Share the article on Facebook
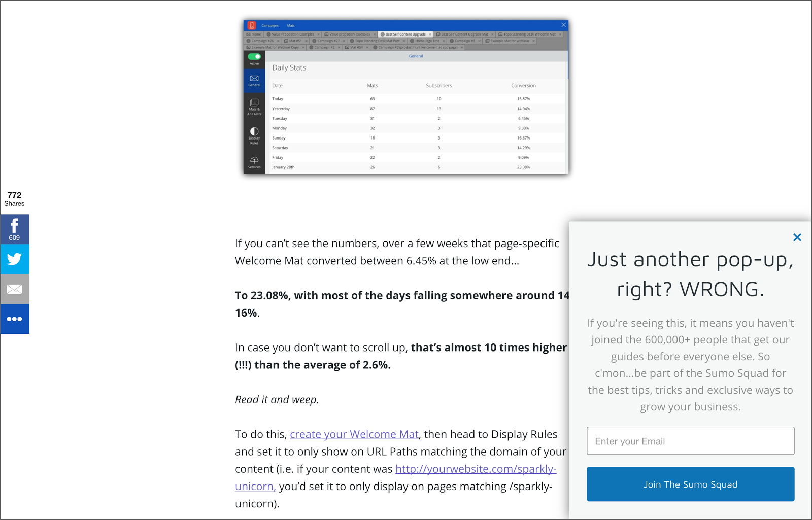The width and height of the screenshot is (812, 520). tap(15, 229)
